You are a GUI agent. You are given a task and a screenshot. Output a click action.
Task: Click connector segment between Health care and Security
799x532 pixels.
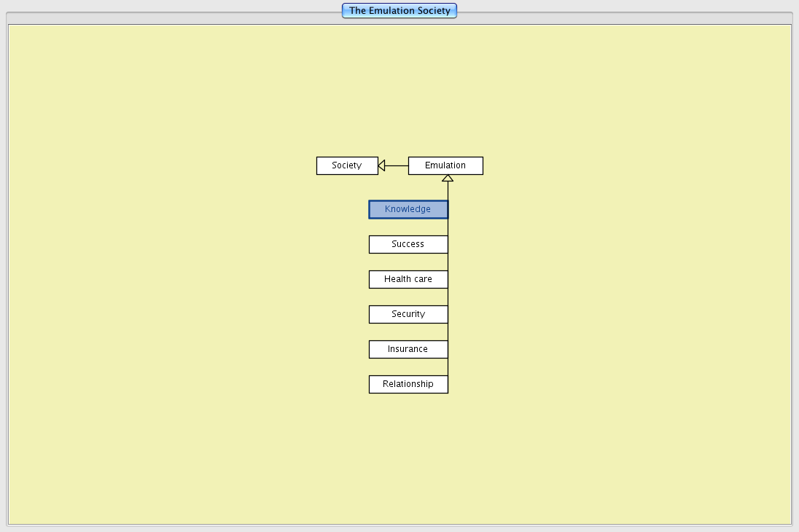pos(448,297)
